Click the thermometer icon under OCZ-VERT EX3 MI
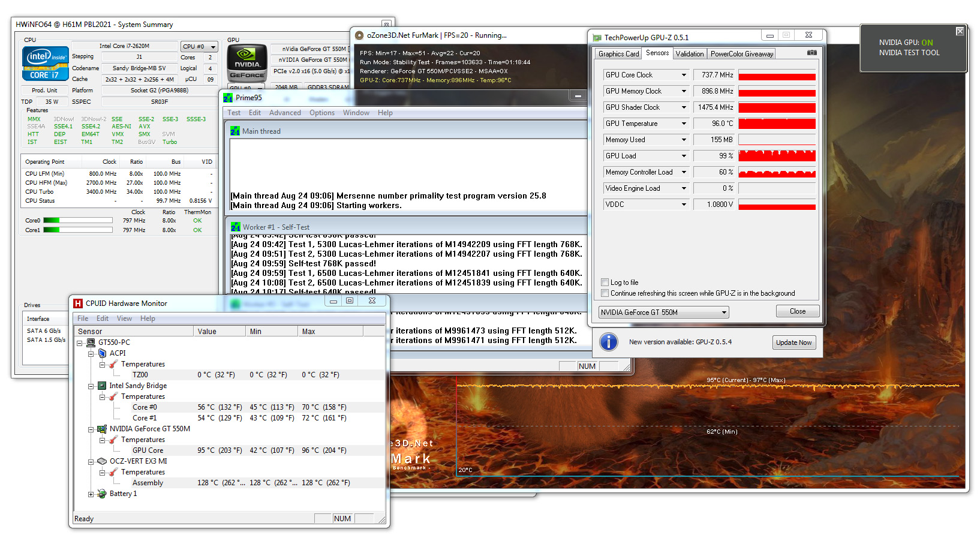The height and width of the screenshot is (553, 980). tap(113, 472)
